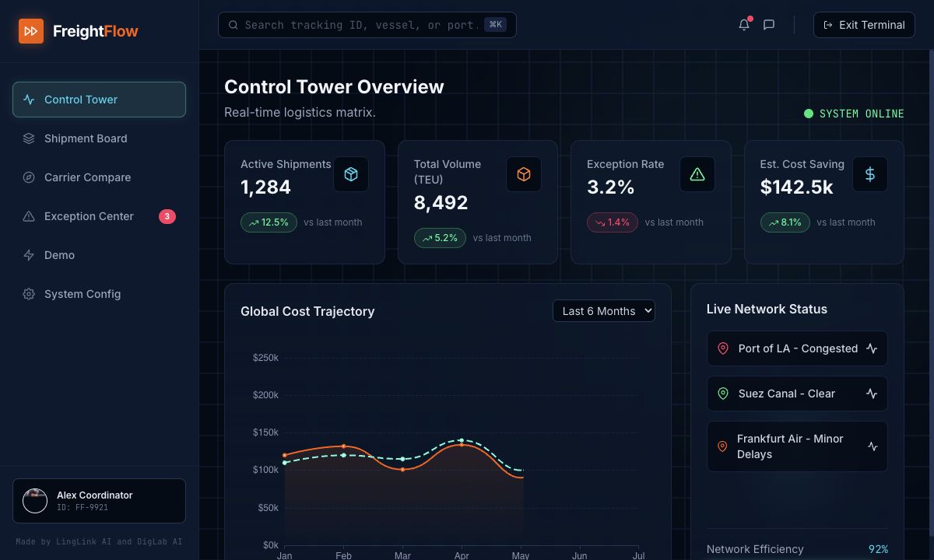This screenshot has height=560, width=934.
Task: Click the Est. Cost Saving dollar icon
Action: 870,174
